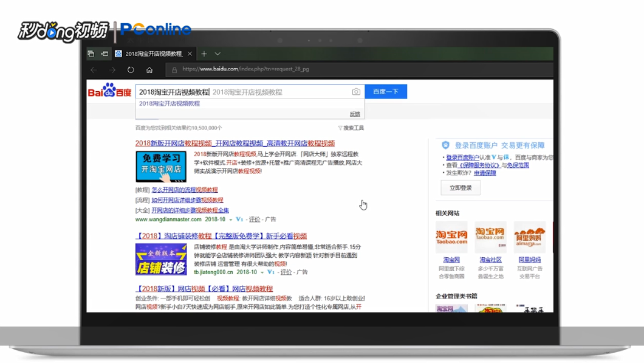Click the 阿里妈妈 alimama logo thumbnail
This screenshot has height=363, width=644.
[x=529, y=237]
